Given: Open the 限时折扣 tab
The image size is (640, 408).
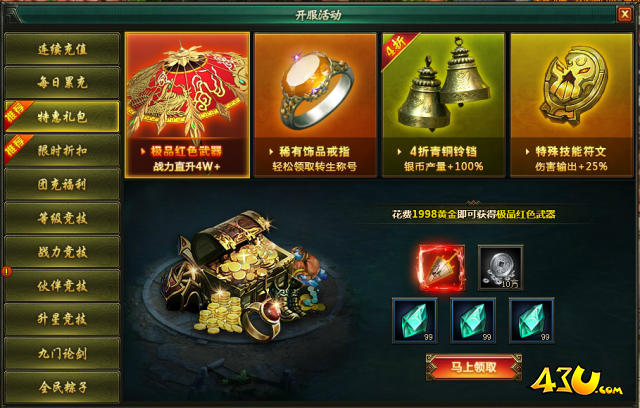Looking at the screenshot, I should [x=62, y=151].
